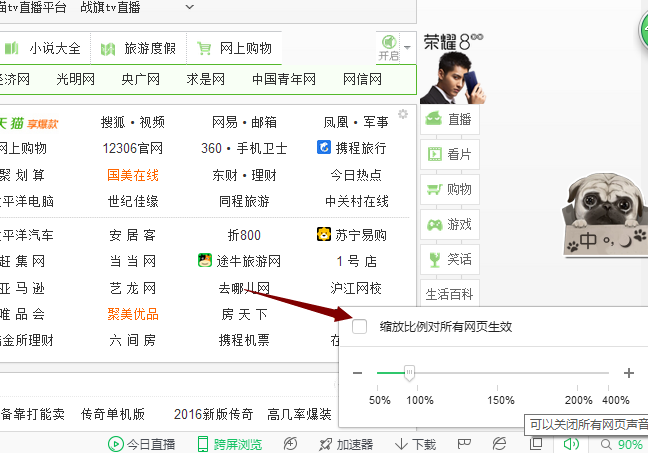Open 直播 in the right sidebar
The height and width of the screenshot is (453, 648).
450,119
